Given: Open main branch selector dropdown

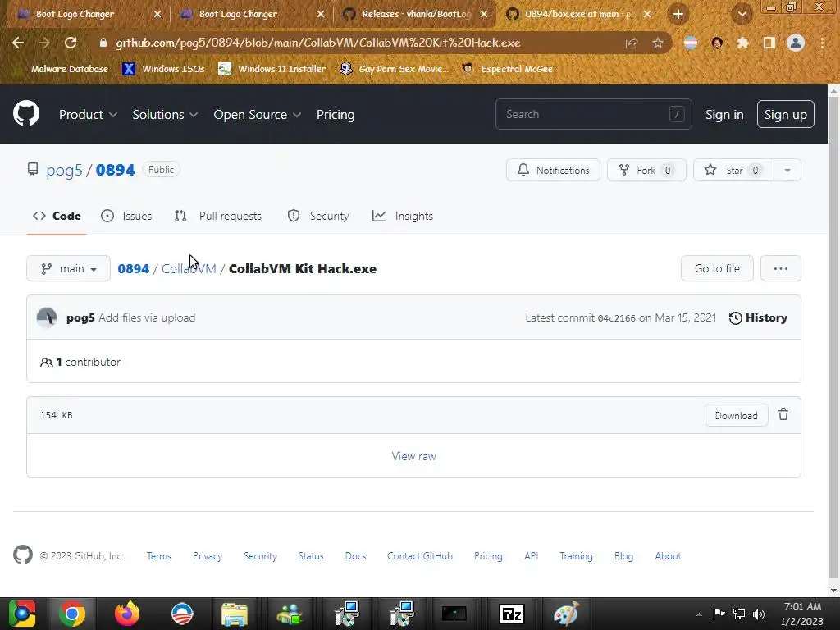Looking at the screenshot, I should click(69, 268).
